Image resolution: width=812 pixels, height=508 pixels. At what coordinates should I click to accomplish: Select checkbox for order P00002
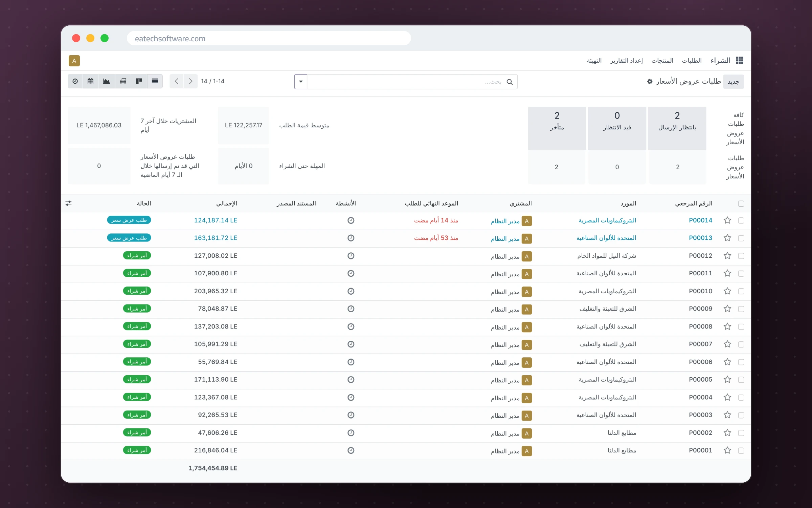741,433
